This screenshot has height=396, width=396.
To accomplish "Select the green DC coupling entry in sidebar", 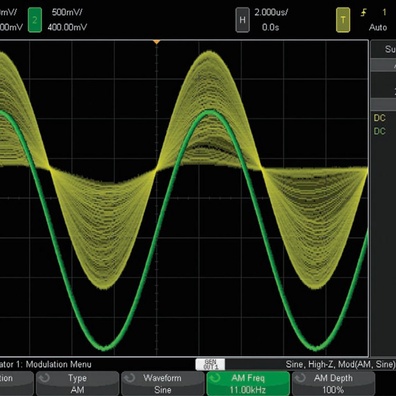I will pyautogui.click(x=379, y=131).
